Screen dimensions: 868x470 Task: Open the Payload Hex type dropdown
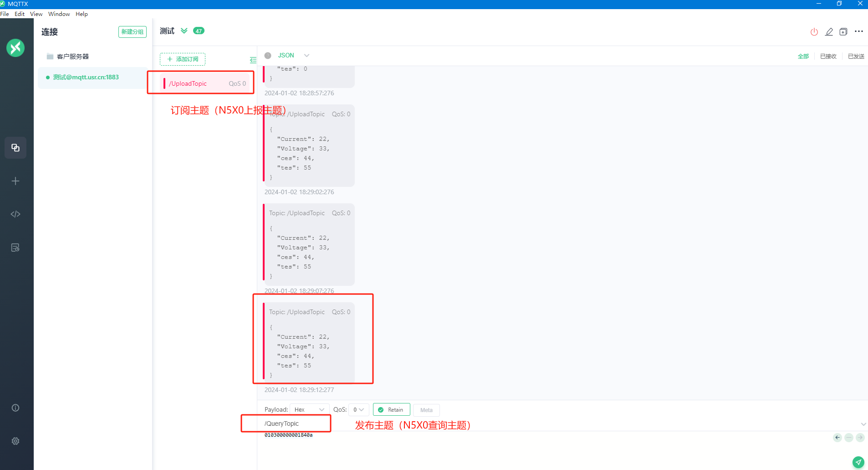309,410
